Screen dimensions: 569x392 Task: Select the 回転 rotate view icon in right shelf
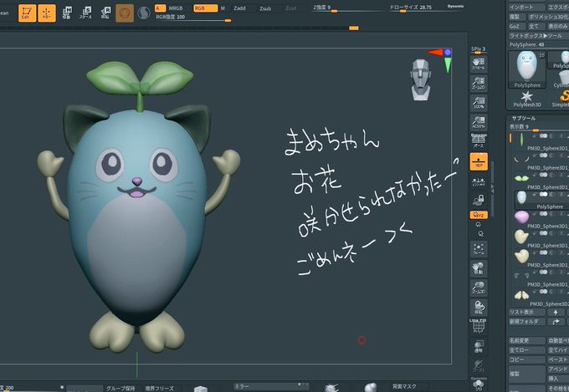tap(479, 308)
